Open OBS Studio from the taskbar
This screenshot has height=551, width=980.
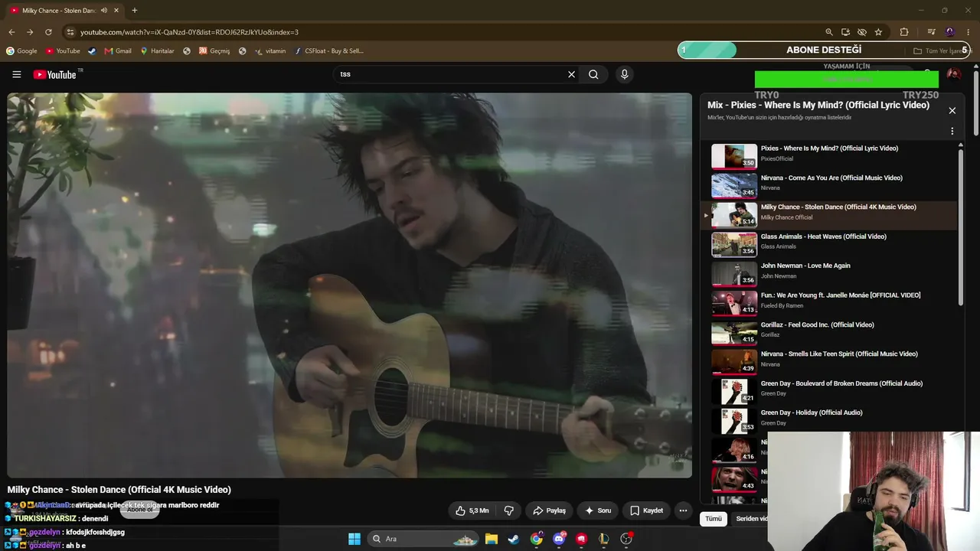[x=626, y=539]
